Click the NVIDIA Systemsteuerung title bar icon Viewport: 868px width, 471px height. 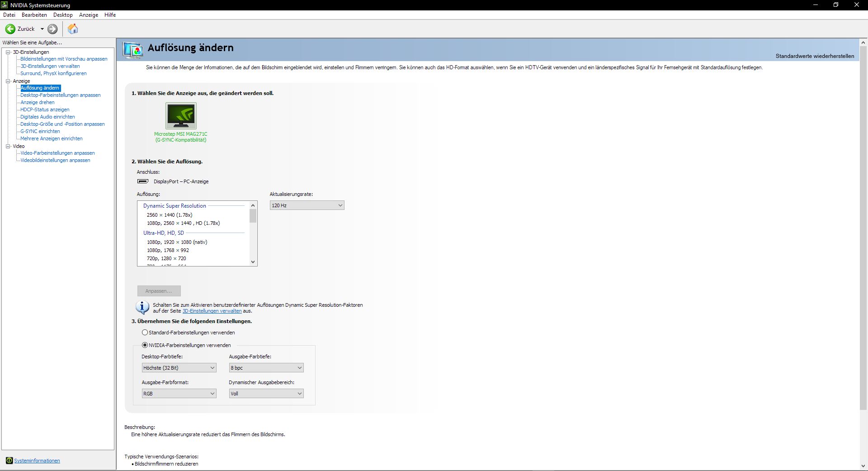tap(5, 5)
